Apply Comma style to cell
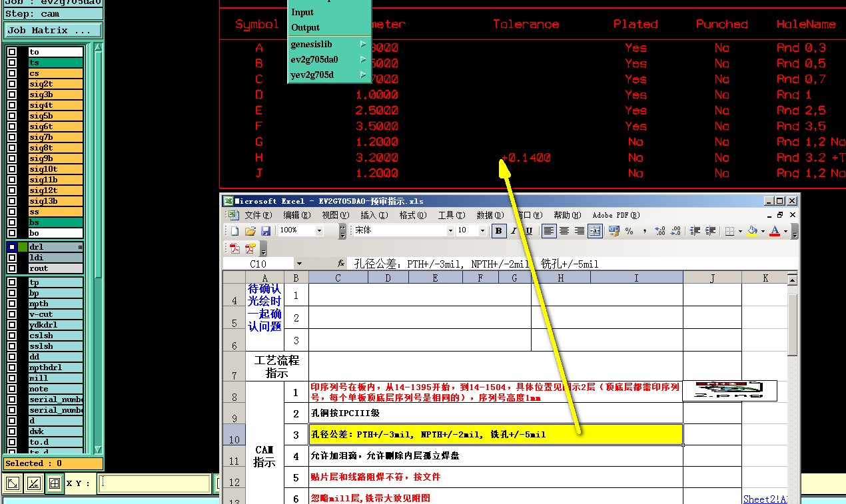The image size is (846, 504). click(645, 231)
